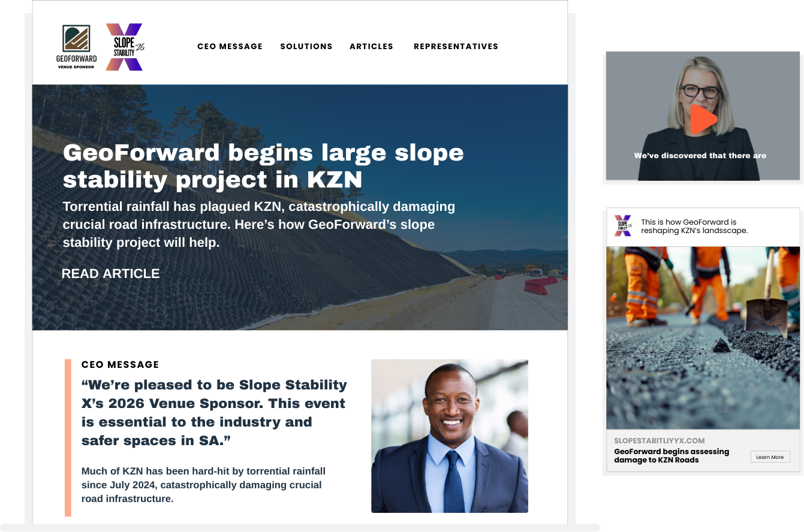Click the video caption We've discovered that there are

(700, 156)
